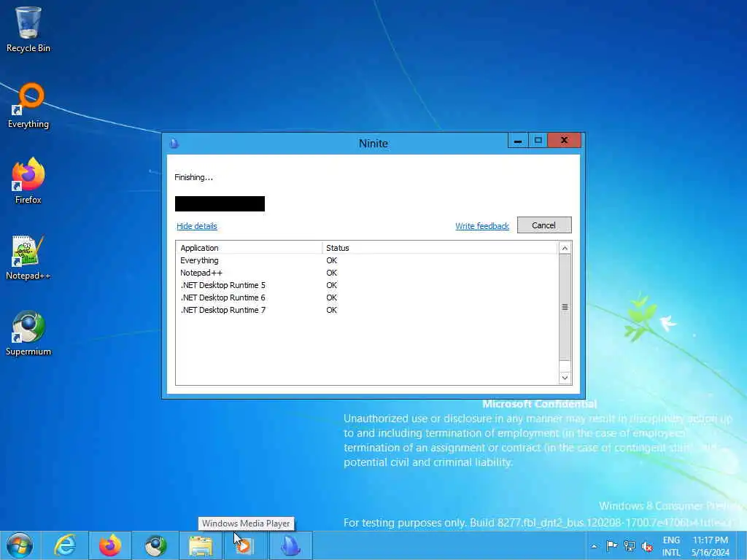The height and width of the screenshot is (560, 747).
Task: Show hidden tray icons arrow
Action: pyautogui.click(x=594, y=546)
